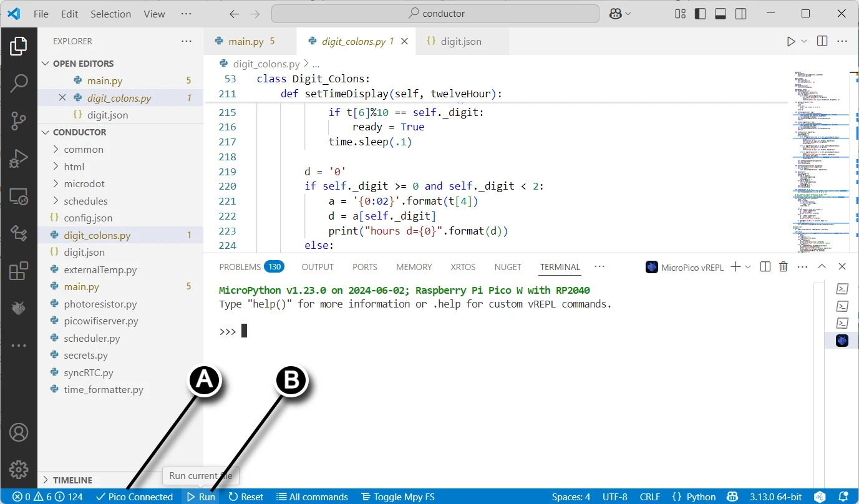
Task: Open the Extensions view
Action: point(19,271)
